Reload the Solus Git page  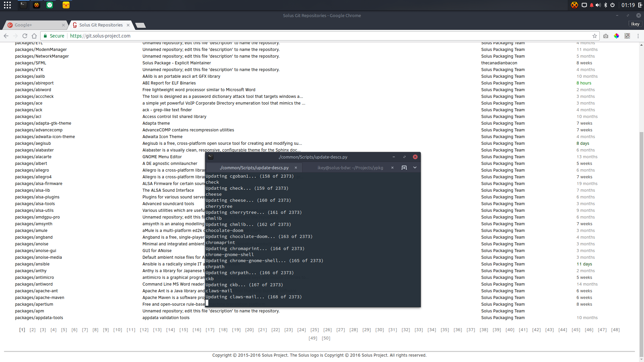pyautogui.click(x=24, y=36)
